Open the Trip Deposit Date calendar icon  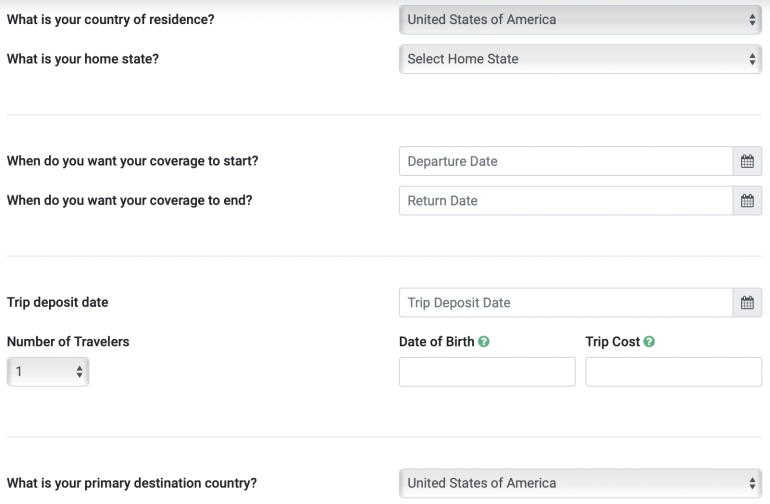[746, 303]
